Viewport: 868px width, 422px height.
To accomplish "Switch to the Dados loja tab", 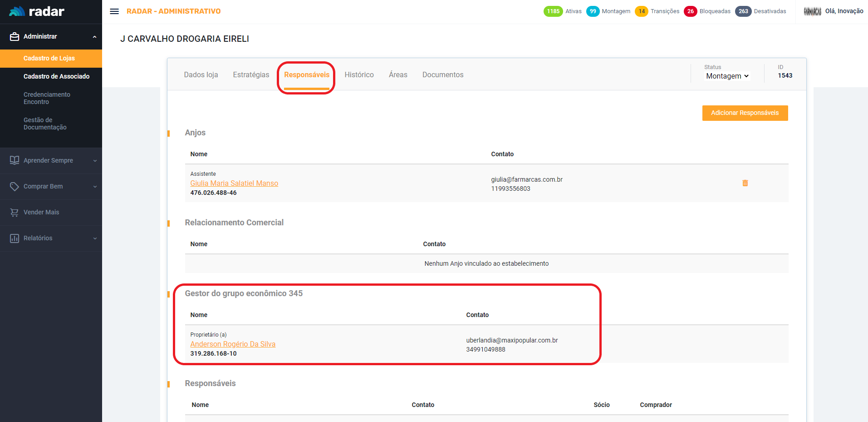I will click(x=201, y=75).
